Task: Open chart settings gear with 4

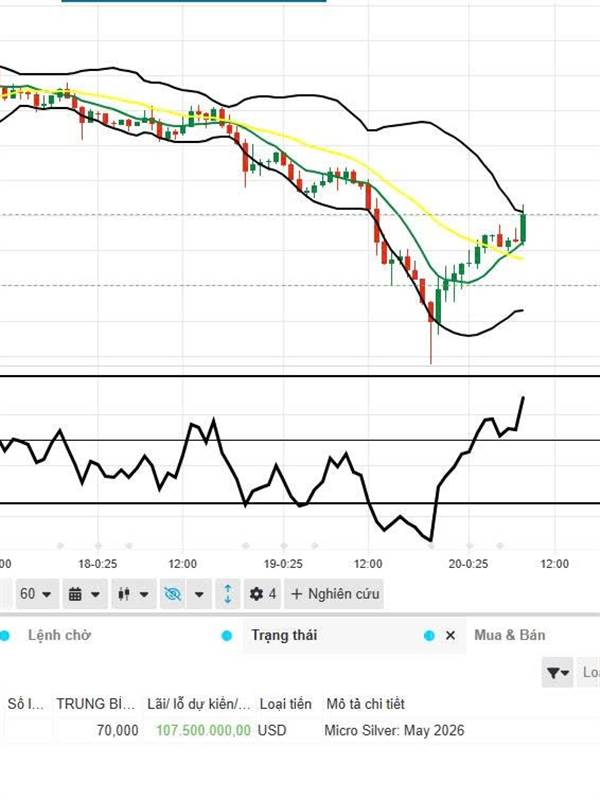Action: (x=262, y=594)
